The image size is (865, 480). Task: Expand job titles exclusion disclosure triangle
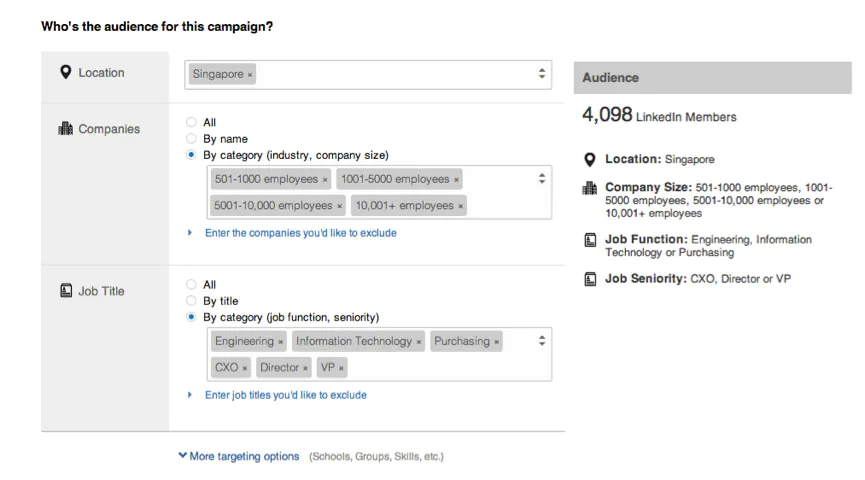pyautogui.click(x=190, y=395)
